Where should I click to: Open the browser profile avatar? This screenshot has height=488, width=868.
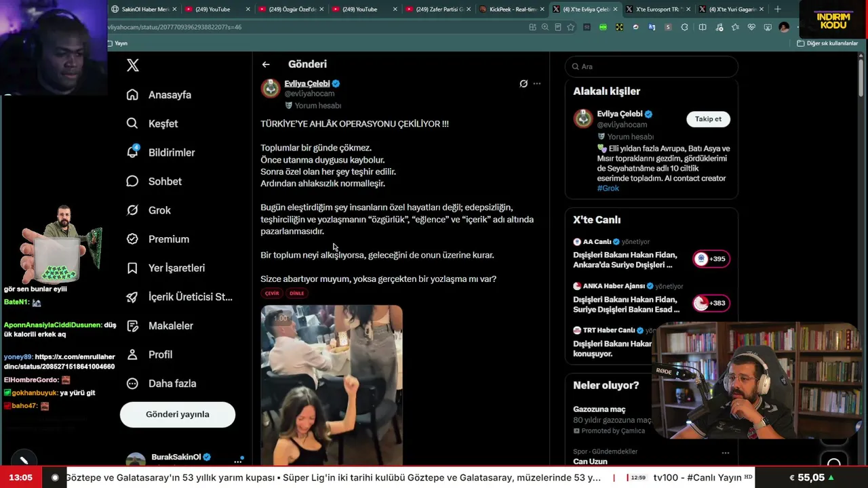784,27
